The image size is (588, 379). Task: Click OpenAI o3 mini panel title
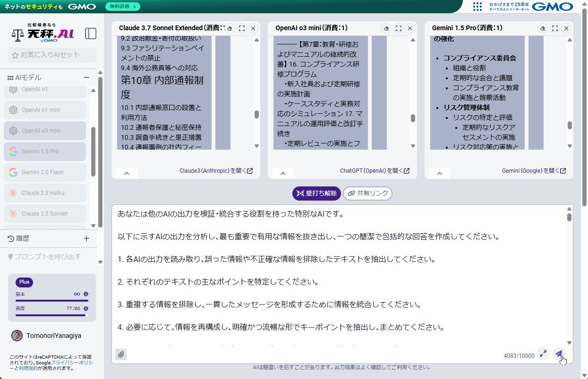tap(312, 28)
